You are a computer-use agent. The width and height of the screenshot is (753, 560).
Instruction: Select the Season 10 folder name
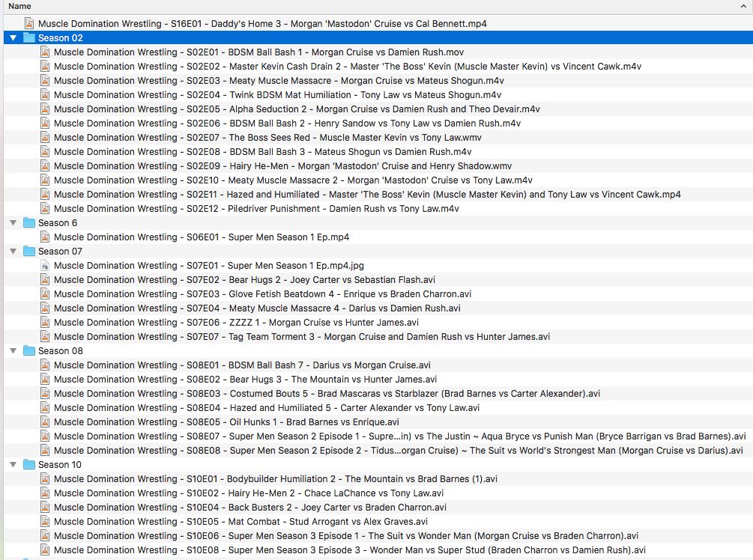tap(60, 464)
